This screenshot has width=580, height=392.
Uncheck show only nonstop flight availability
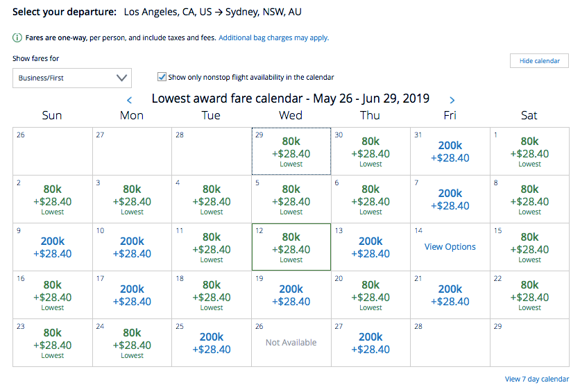click(162, 78)
